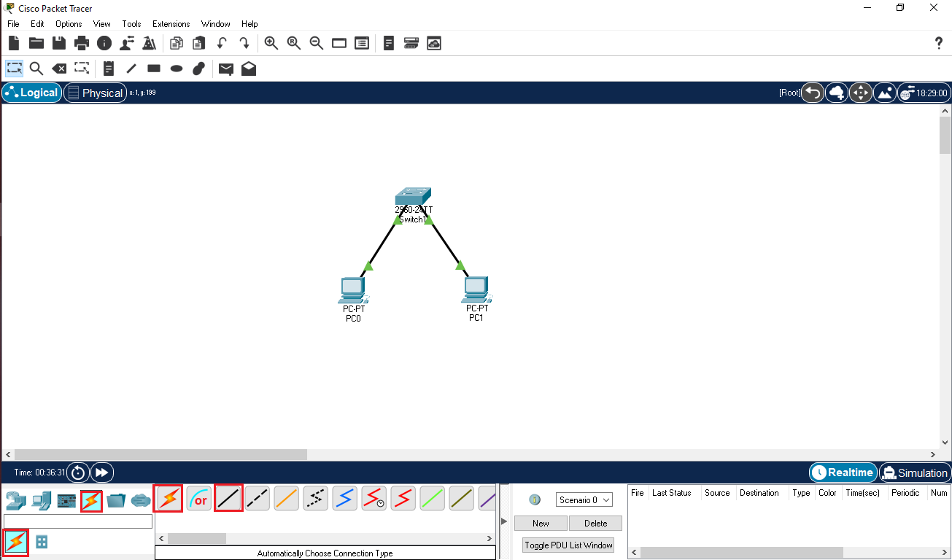Open the Options menu
This screenshot has width=952, height=560.
click(x=69, y=24)
